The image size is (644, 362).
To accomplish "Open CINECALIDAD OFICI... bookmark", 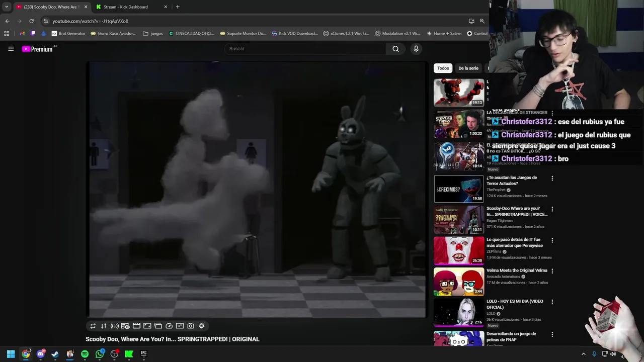I will [192, 34].
